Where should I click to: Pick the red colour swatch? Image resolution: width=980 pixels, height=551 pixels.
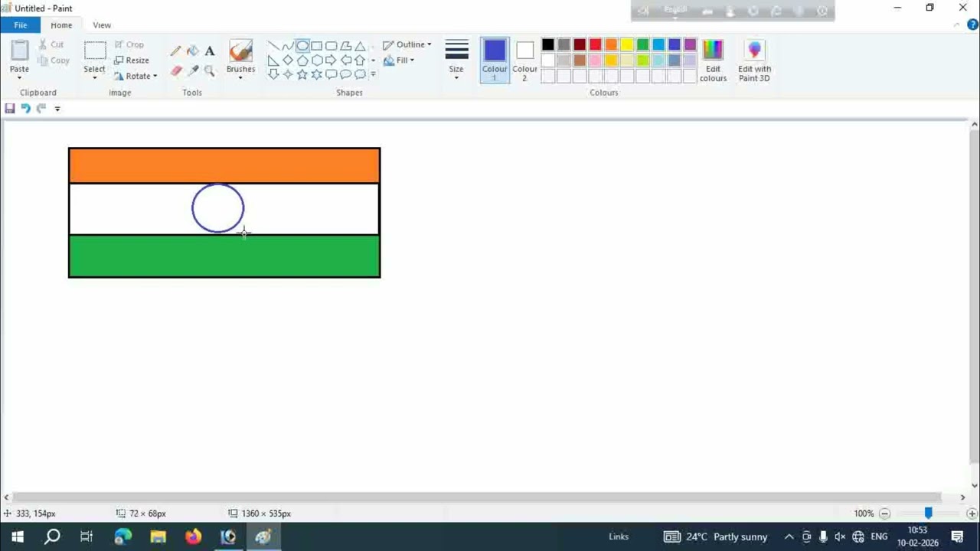[596, 44]
